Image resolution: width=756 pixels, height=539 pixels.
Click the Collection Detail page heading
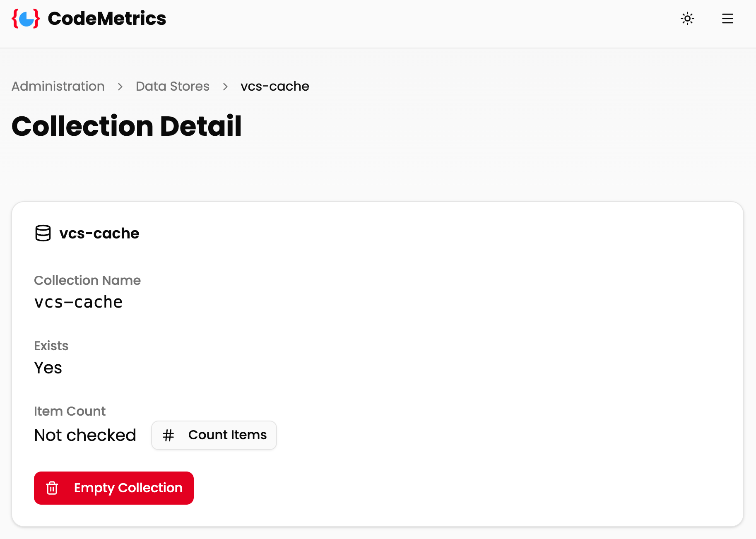(126, 126)
